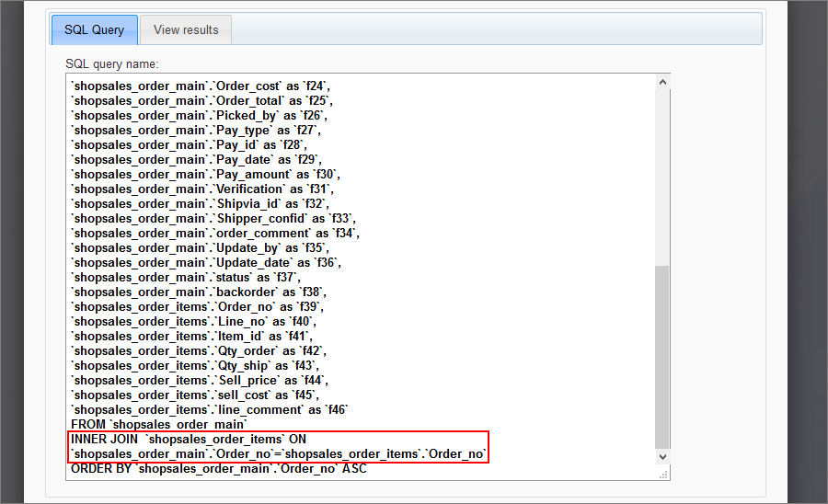Open the View results tab
828x504 pixels.
click(x=186, y=30)
